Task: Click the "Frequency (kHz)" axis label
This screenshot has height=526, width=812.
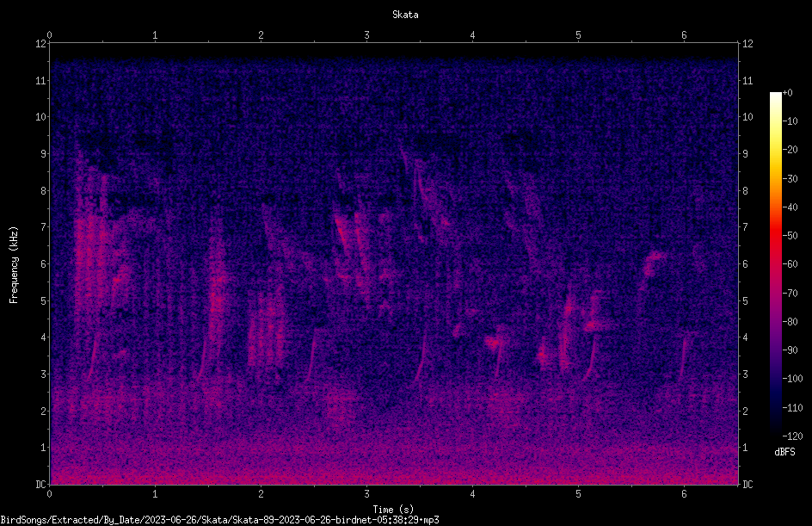Action: pos(14,265)
